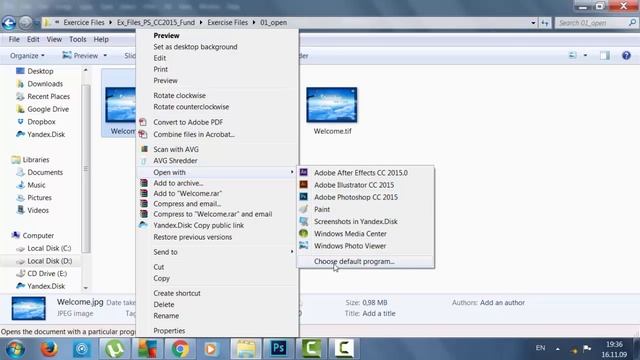The width and height of the screenshot is (640, 360).
Task: Expand the Preview button dropdown arrow
Action: (105, 56)
